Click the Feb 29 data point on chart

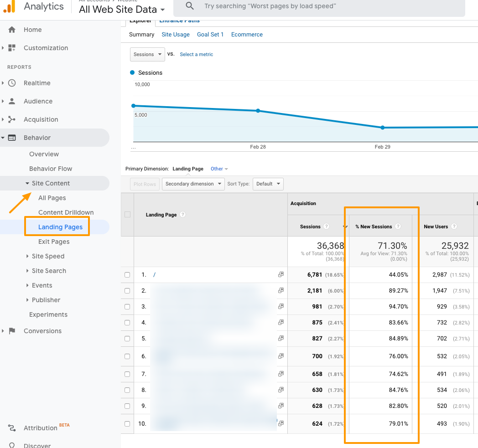click(x=382, y=128)
